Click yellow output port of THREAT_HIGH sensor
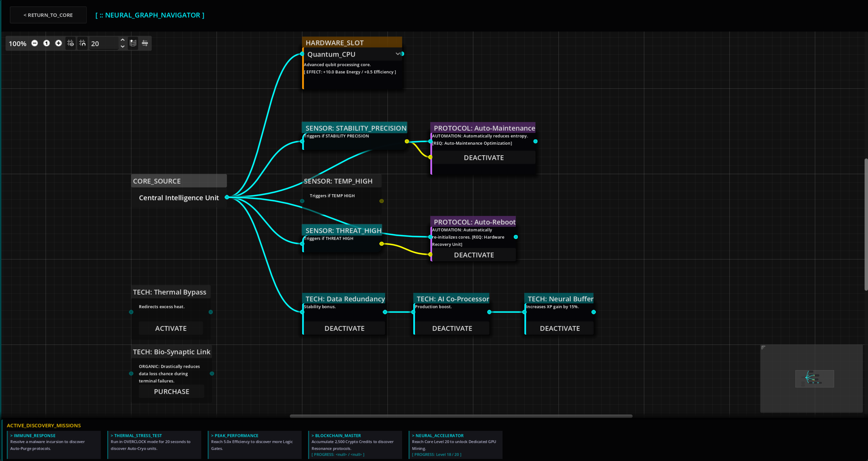 (x=381, y=244)
